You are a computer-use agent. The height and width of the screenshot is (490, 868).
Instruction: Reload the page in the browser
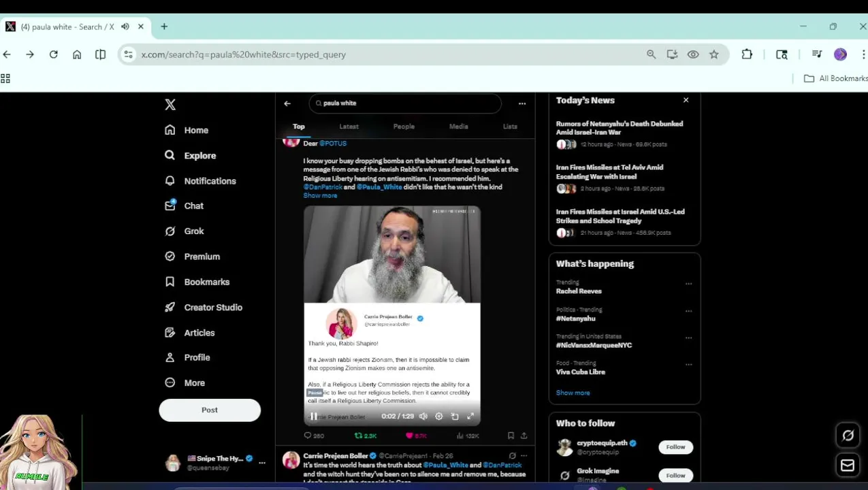pyautogui.click(x=53, y=54)
